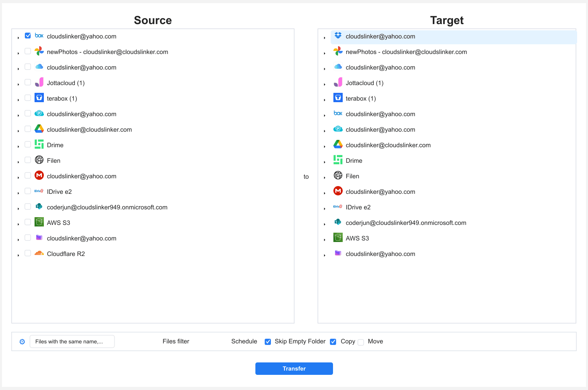Uncheck the Box account source checkbox
588x390 pixels.
point(28,35)
